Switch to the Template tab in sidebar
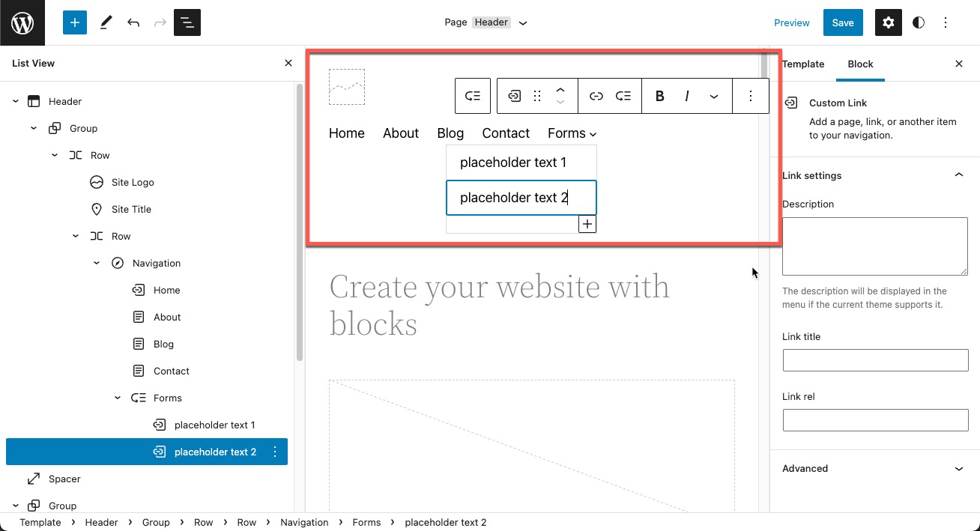The image size is (980, 531). click(x=803, y=64)
